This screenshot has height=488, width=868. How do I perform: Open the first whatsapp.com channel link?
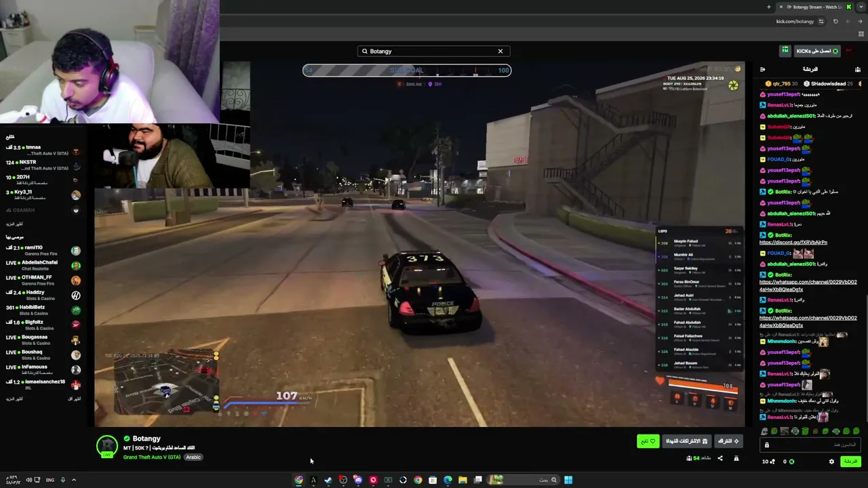[808, 285]
